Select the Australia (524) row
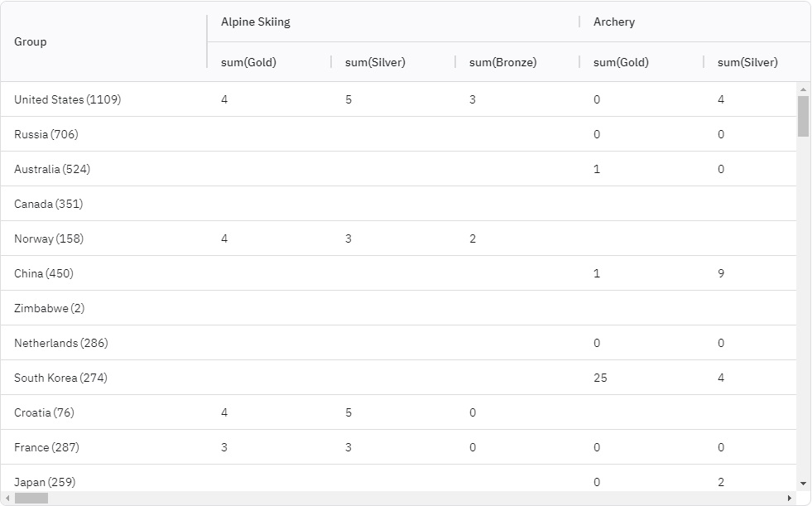This screenshot has width=812, height=506. pyautogui.click(x=398, y=169)
